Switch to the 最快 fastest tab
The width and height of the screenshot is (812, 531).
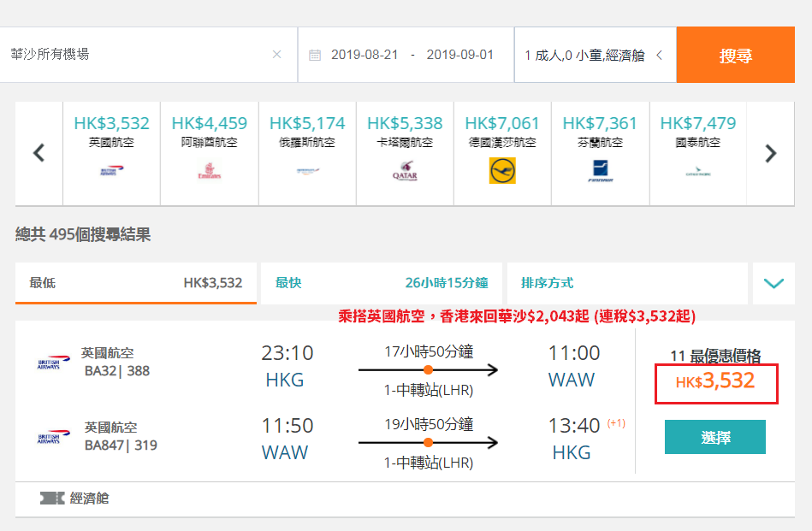click(x=382, y=283)
